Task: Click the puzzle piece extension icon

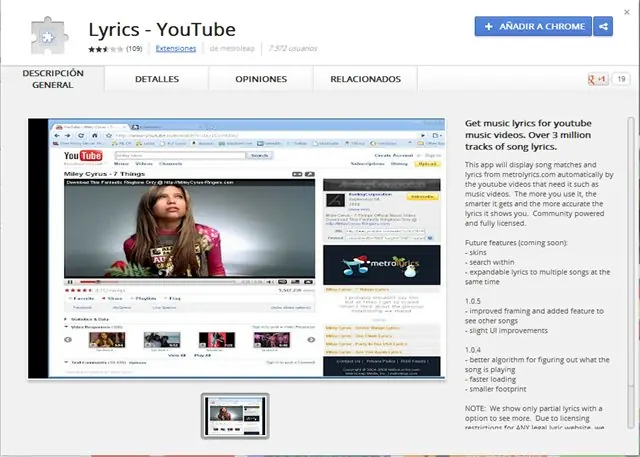Action: coord(49,35)
